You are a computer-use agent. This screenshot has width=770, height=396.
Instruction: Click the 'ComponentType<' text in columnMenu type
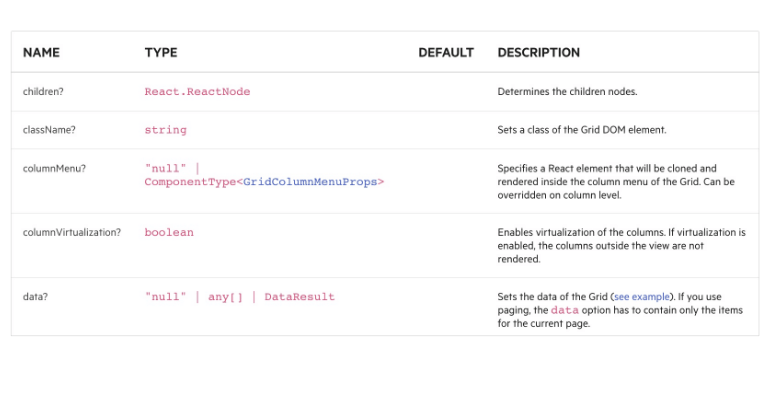tap(193, 182)
